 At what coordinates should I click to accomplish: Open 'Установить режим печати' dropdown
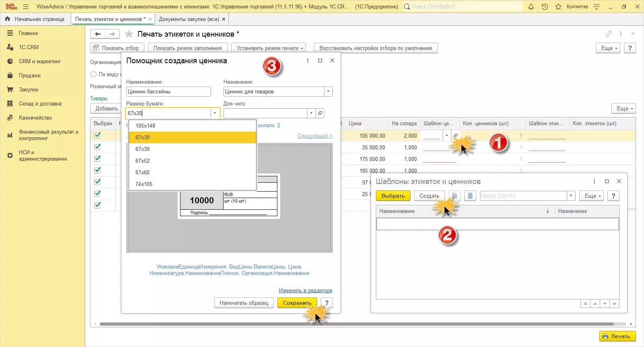(x=268, y=48)
